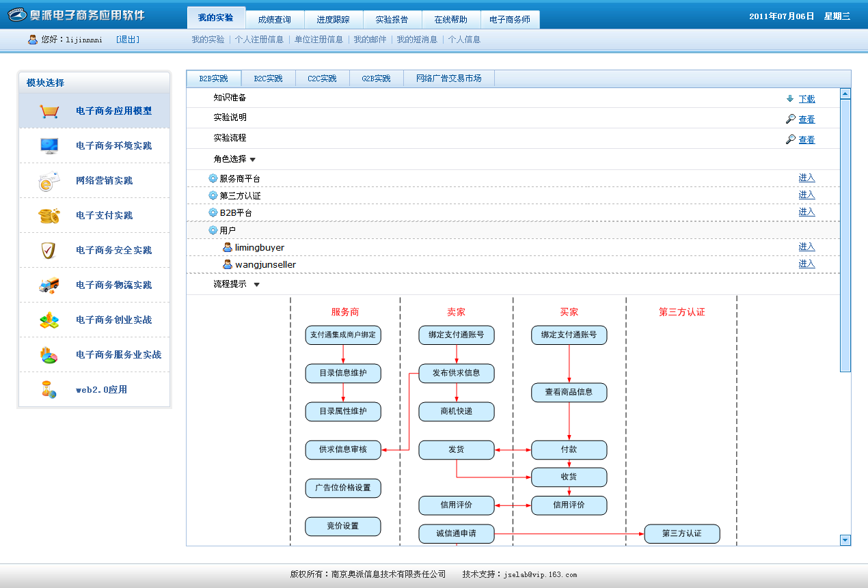This screenshot has width=868, height=588.
Task: Click the delivery truck icon for 电子商务物流实践
Action: click(49, 285)
